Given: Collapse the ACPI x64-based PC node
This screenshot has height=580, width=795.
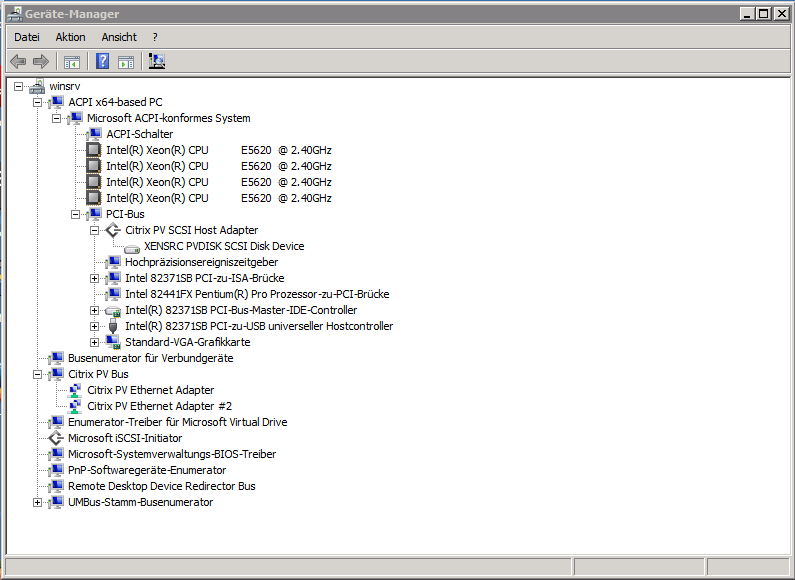Looking at the screenshot, I should 37,102.
